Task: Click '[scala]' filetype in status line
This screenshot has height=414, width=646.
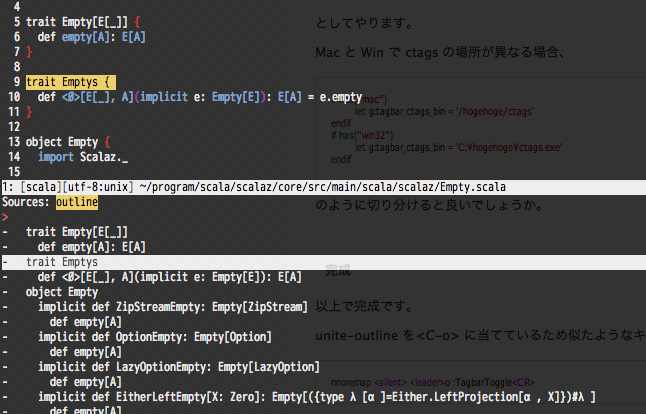Action: click(x=41, y=187)
